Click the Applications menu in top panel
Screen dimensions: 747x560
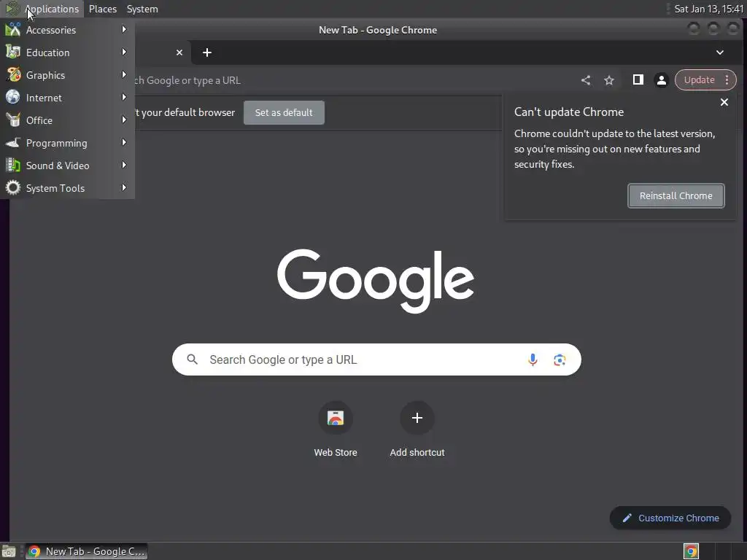tap(52, 9)
